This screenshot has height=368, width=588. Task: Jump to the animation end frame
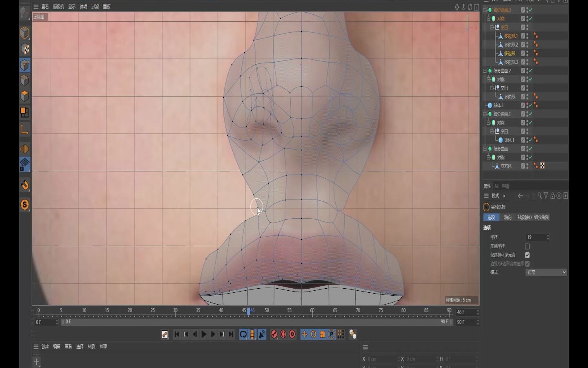231,334
